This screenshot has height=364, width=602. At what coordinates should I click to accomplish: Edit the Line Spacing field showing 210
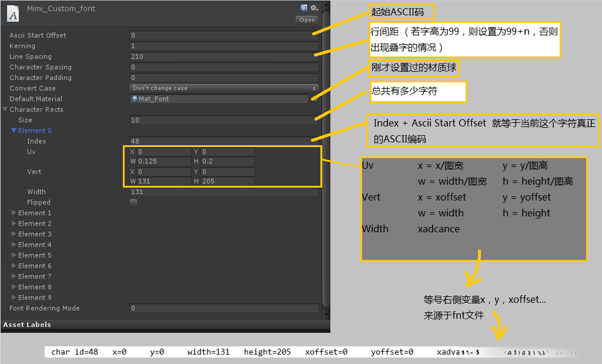click(224, 56)
